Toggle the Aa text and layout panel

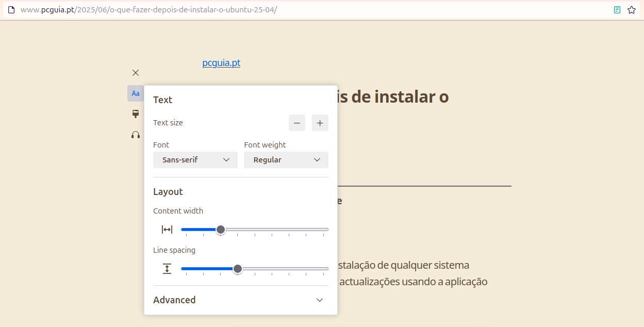point(136,93)
